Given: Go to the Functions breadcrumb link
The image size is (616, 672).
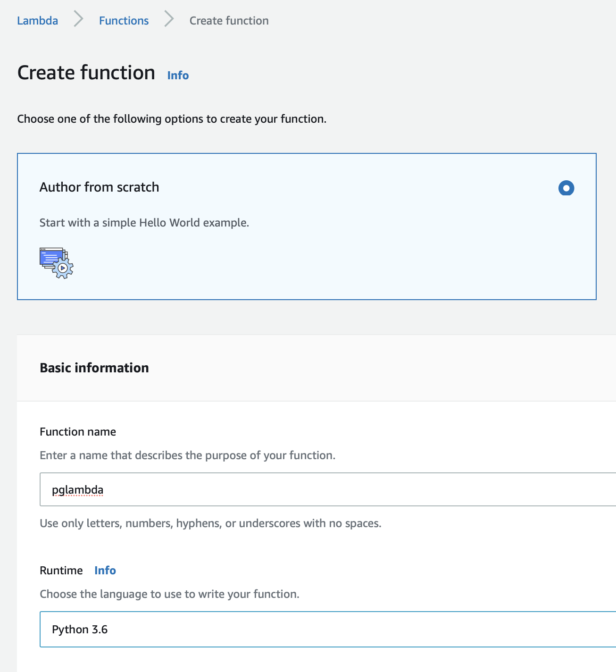Looking at the screenshot, I should [x=124, y=21].
